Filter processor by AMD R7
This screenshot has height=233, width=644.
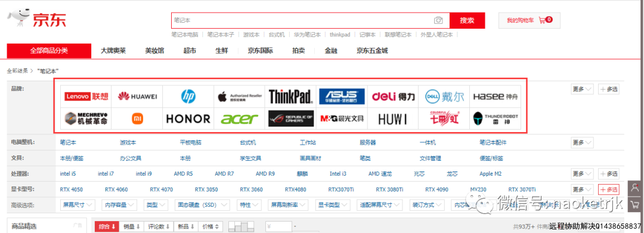tap(224, 174)
